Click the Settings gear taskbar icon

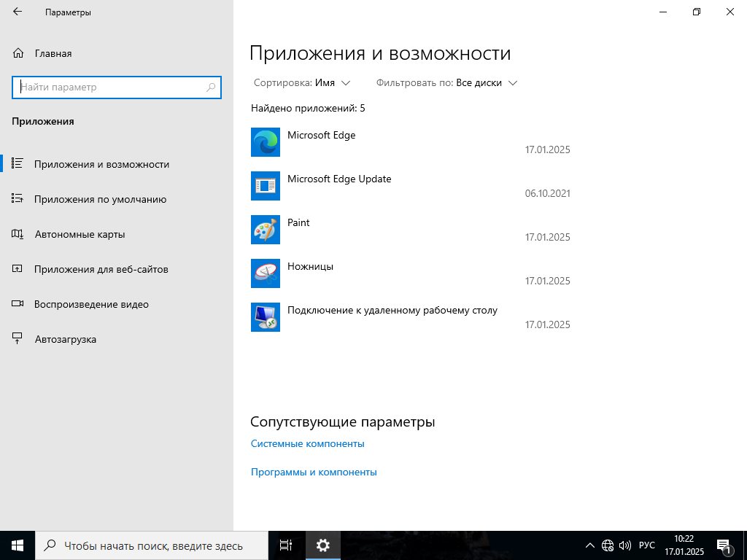coord(322,545)
